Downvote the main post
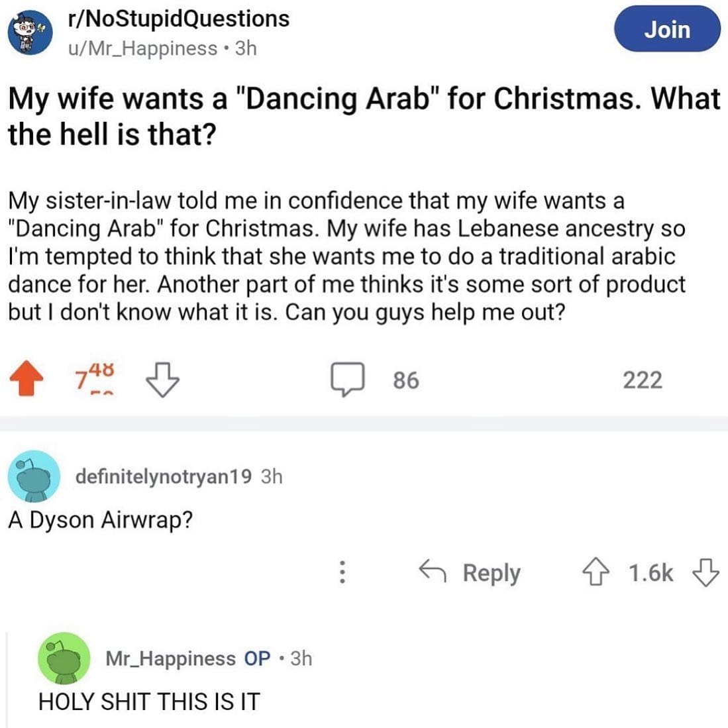Image resolution: width=728 pixels, height=728 pixels. coord(162,381)
